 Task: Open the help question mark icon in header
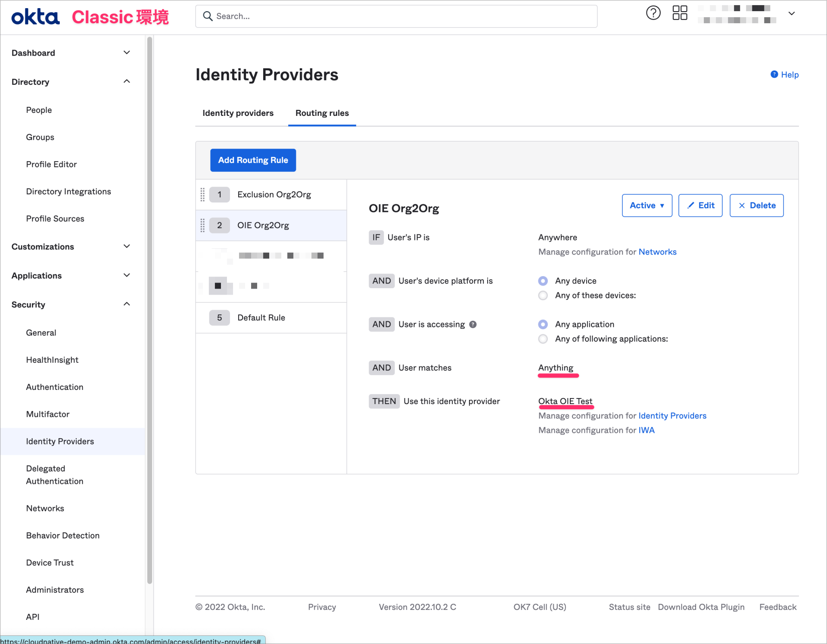[653, 13]
